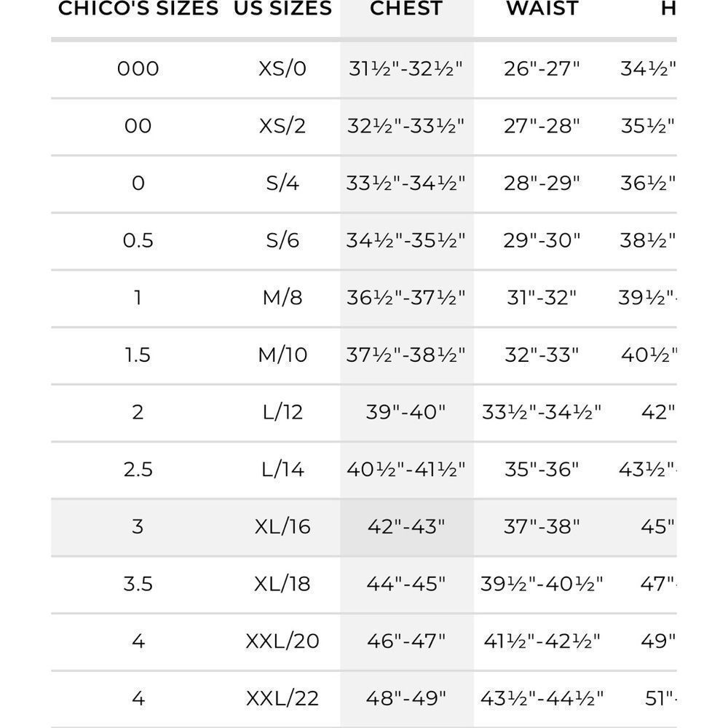Click the highlighted XL/16 size cell

point(282,526)
